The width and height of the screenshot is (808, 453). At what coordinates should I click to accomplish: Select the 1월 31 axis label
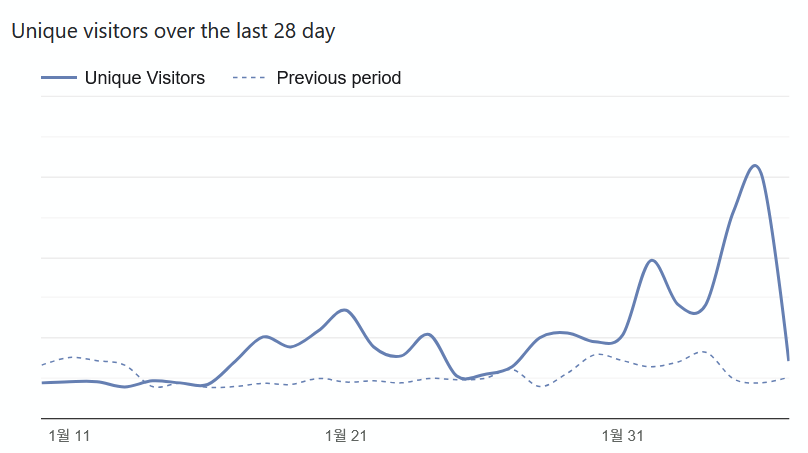click(623, 436)
